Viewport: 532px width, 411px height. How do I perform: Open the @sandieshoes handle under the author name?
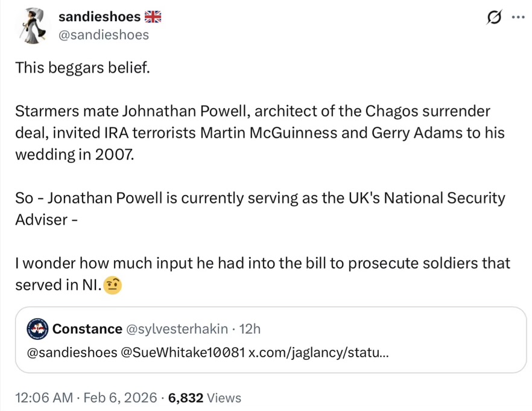pyautogui.click(x=103, y=35)
